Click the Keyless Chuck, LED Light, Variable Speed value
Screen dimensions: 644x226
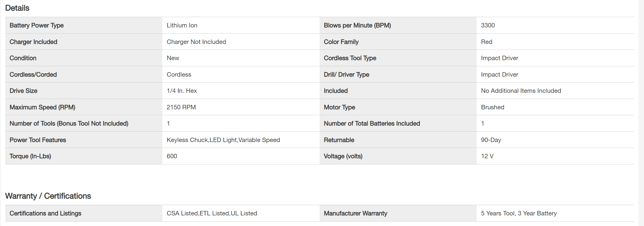coord(223,140)
